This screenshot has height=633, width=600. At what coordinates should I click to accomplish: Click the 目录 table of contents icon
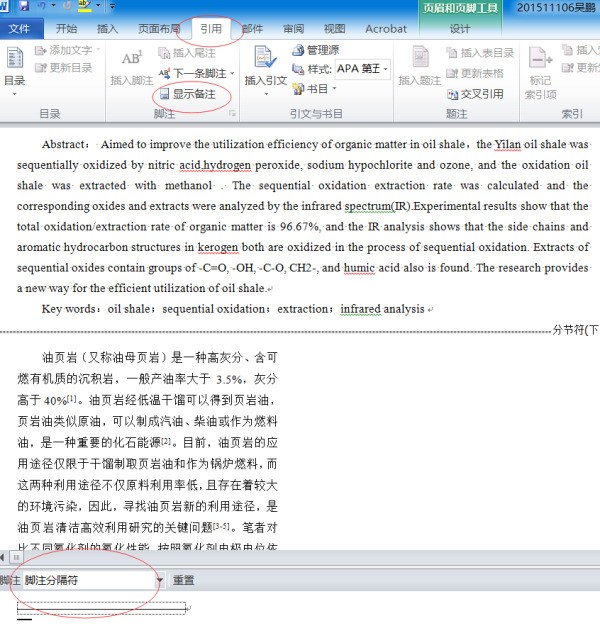point(15,58)
